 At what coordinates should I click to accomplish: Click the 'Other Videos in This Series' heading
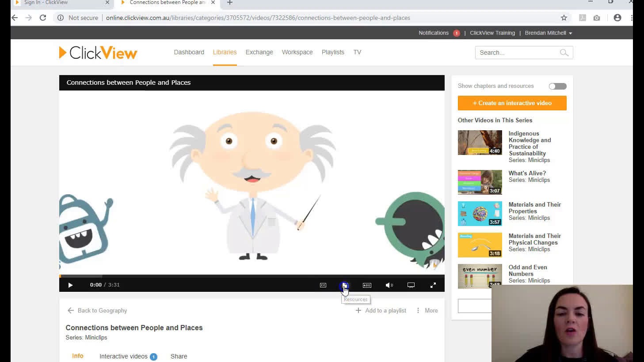[x=495, y=120]
